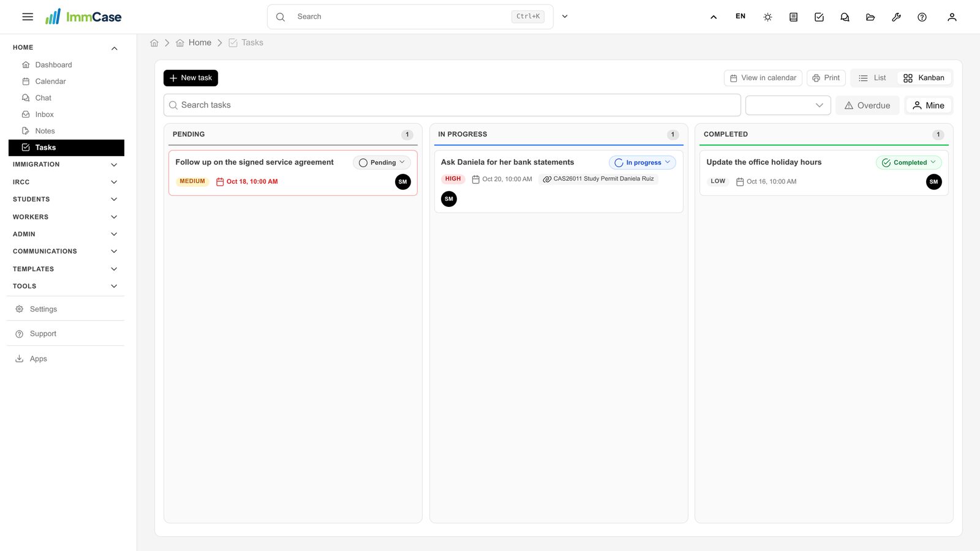
Task: Click the home icon in breadcrumb
Action: pos(154,43)
